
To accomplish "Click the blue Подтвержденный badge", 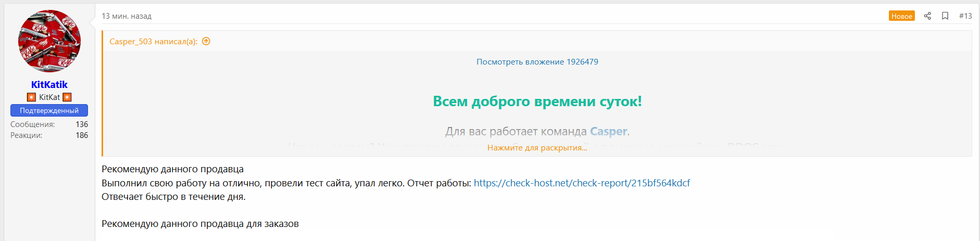I will 49,110.
